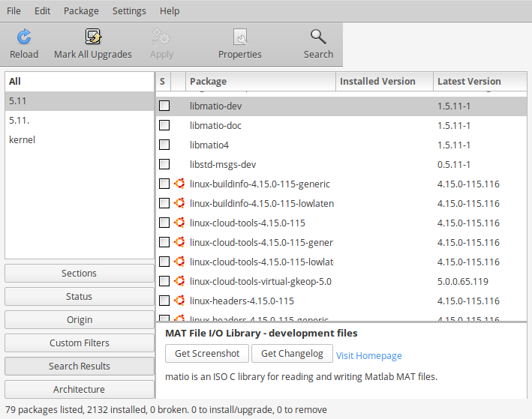Click the Ubuntu logo beside linux-buildinfo-4.15.0-115-generic

(179, 184)
